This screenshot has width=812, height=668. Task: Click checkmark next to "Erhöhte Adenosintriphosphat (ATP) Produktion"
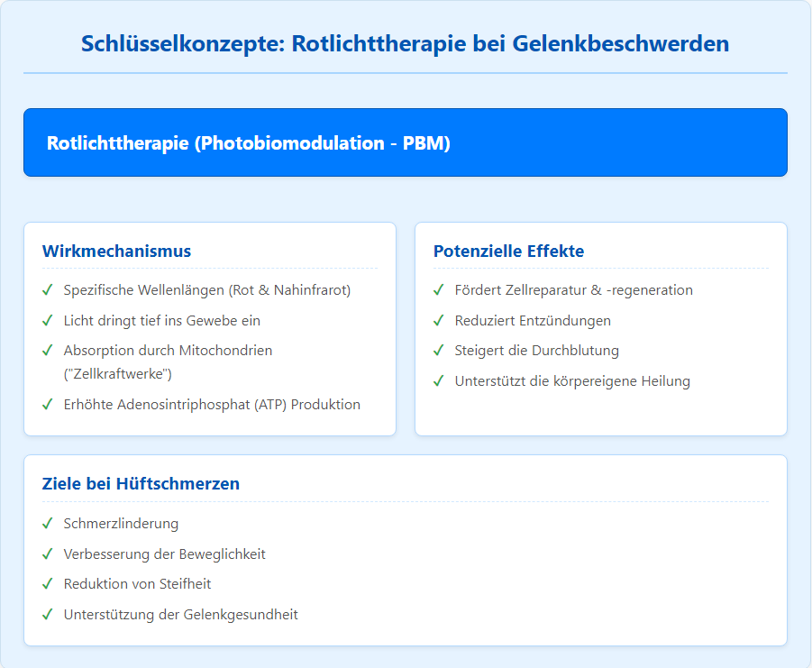pyautogui.click(x=48, y=404)
